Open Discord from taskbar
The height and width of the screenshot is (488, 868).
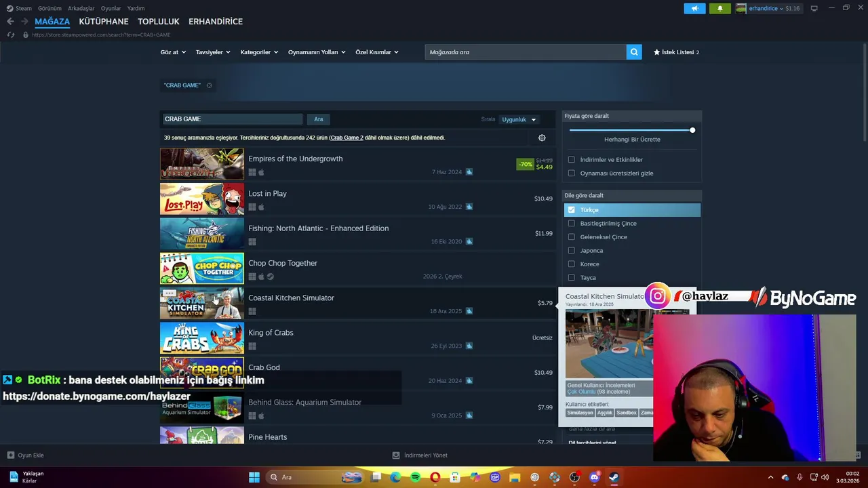point(595,477)
